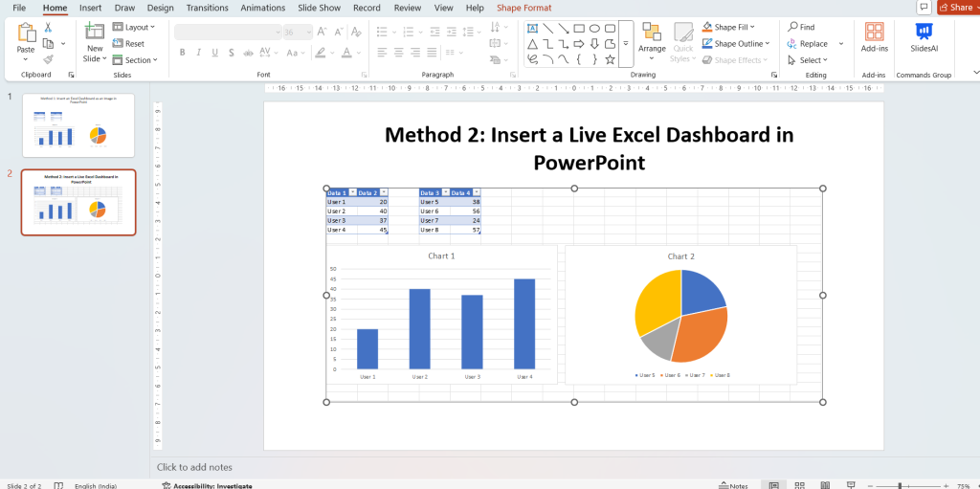The height and width of the screenshot is (489, 980).
Task: Click the 'Click to add notes' field
Action: (194, 467)
